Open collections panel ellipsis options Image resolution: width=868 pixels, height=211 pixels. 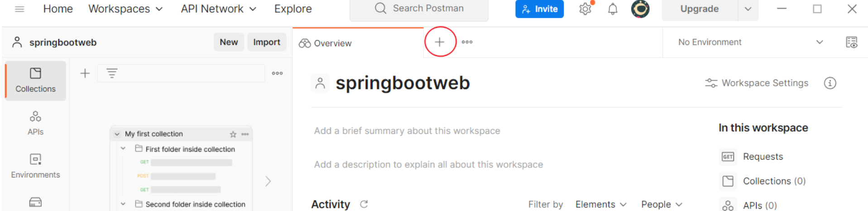[277, 73]
